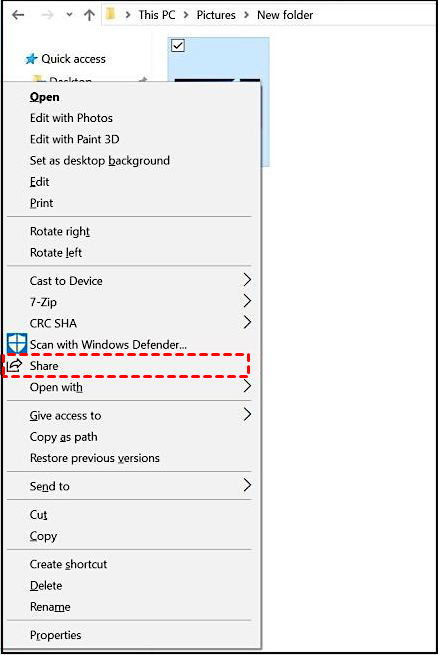Click Pictures in the address breadcrumb
Image resolution: width=438 pixels, height=655 pixels.
click(x=216, y=15)
